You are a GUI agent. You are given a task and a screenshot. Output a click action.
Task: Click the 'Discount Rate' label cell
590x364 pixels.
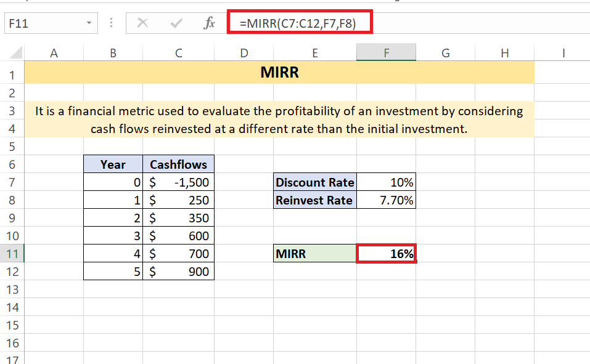[315, 182]
